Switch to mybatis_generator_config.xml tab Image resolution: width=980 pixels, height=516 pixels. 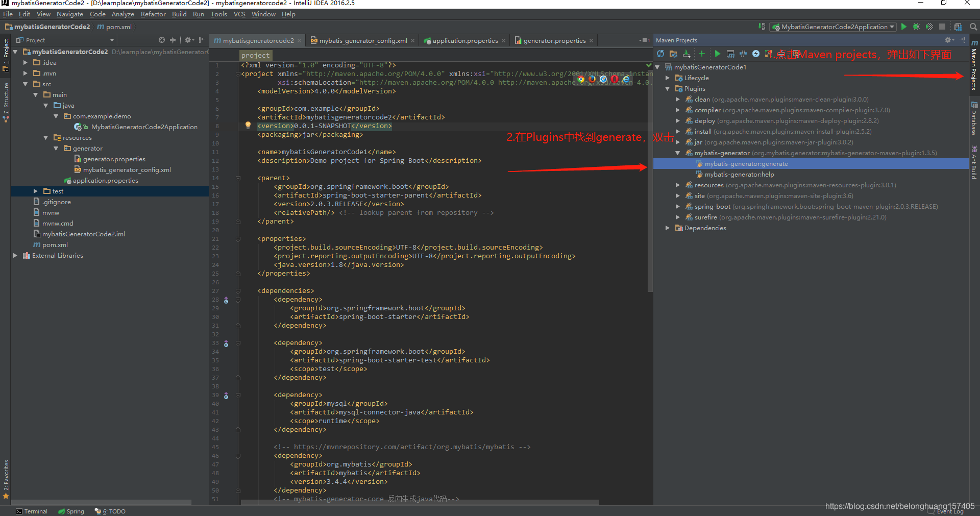pos(363,40)
